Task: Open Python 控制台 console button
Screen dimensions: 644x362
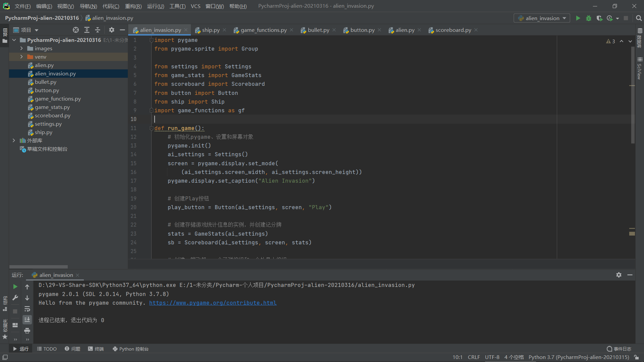Action: (131, 349)
